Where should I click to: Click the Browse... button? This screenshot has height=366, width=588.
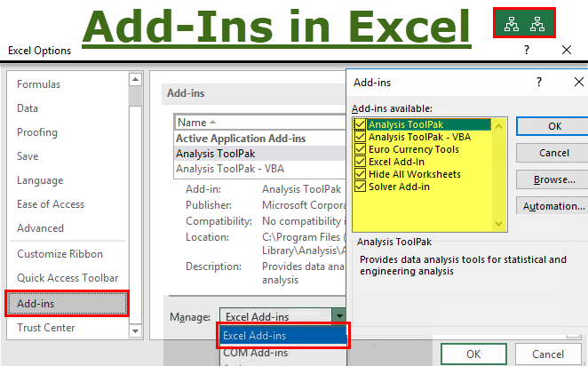(554, 179)
